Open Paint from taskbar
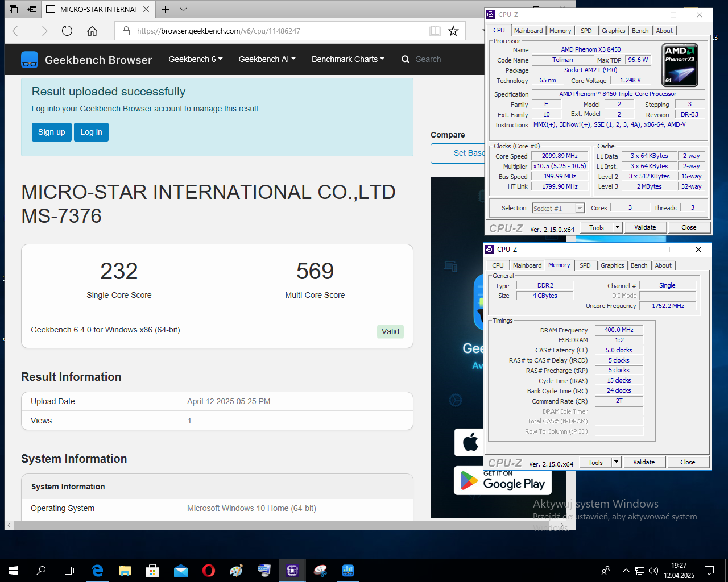728x582 pixels. (x=237, y=571)
